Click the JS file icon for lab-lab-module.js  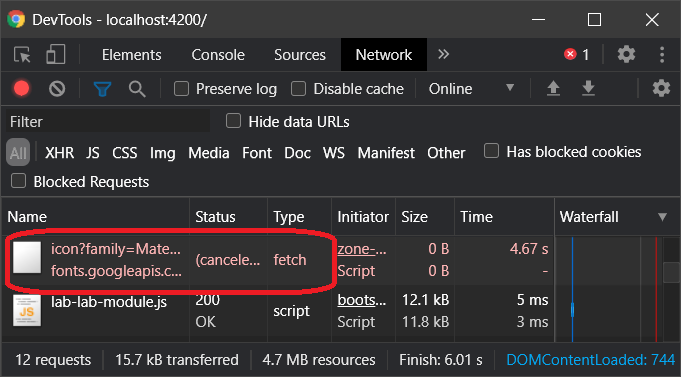[x=27, y=310]
